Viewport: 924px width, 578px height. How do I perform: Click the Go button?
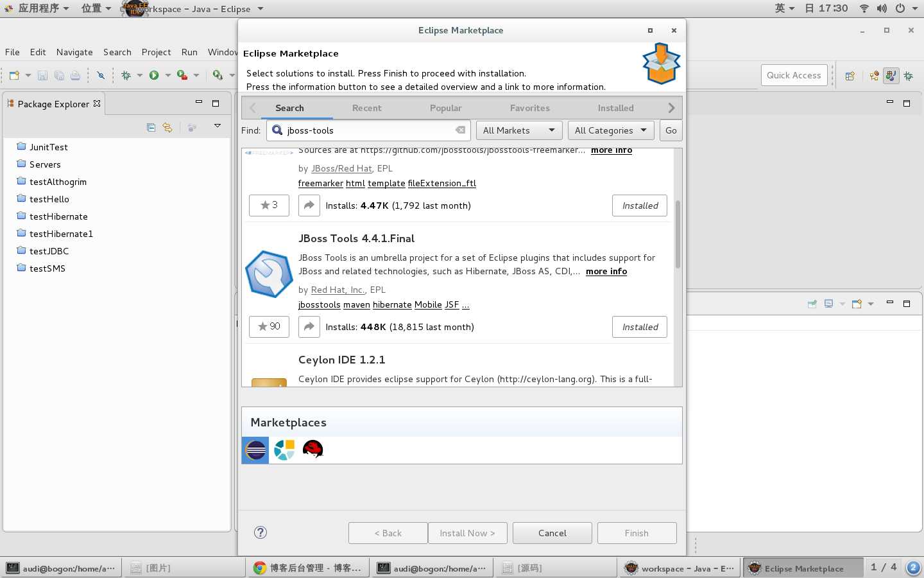671,130
